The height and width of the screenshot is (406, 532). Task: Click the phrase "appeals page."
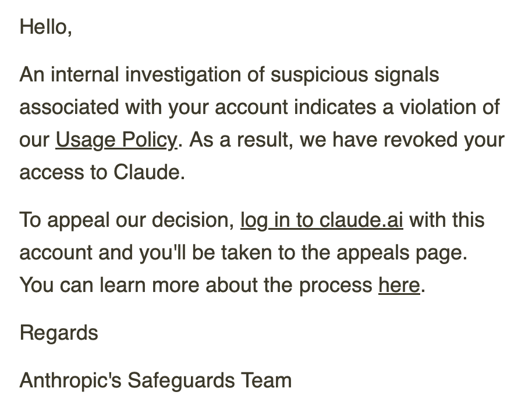402,252
